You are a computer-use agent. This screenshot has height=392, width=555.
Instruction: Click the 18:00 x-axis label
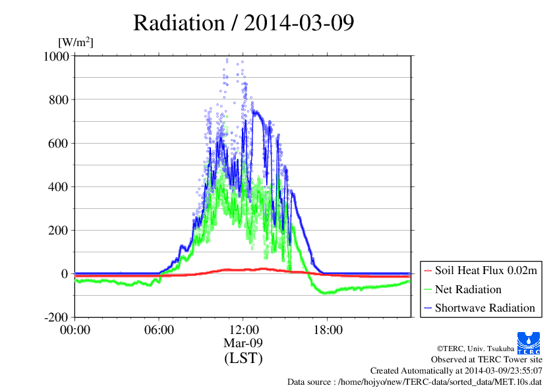[x=328, y=330]
